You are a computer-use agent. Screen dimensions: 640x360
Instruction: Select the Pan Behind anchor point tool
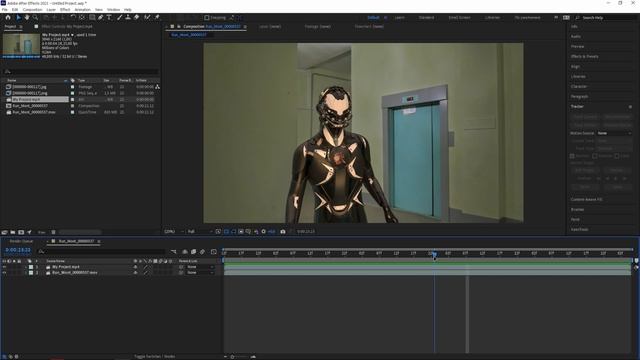pyautogui.click(x=82, y=18)
